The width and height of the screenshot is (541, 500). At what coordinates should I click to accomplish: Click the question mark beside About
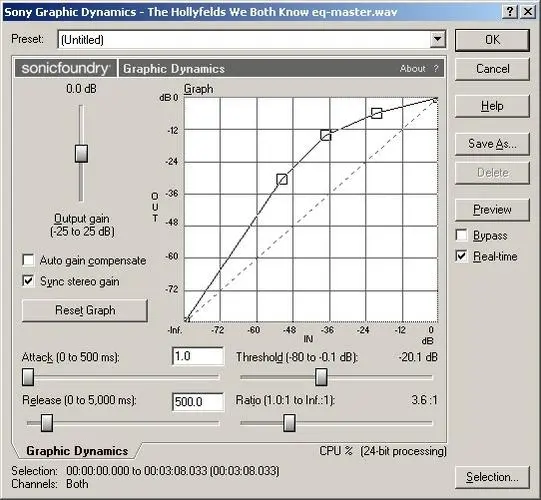point(436,69)
